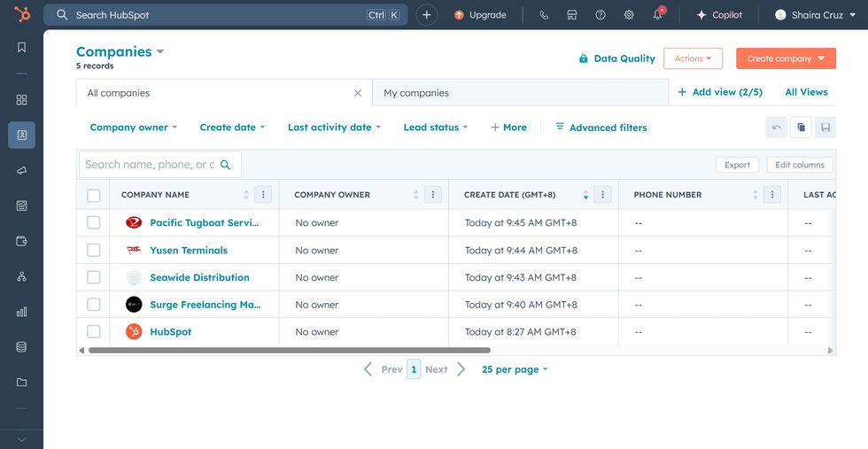Open the Create date filter dropdown

click(232, 128)
